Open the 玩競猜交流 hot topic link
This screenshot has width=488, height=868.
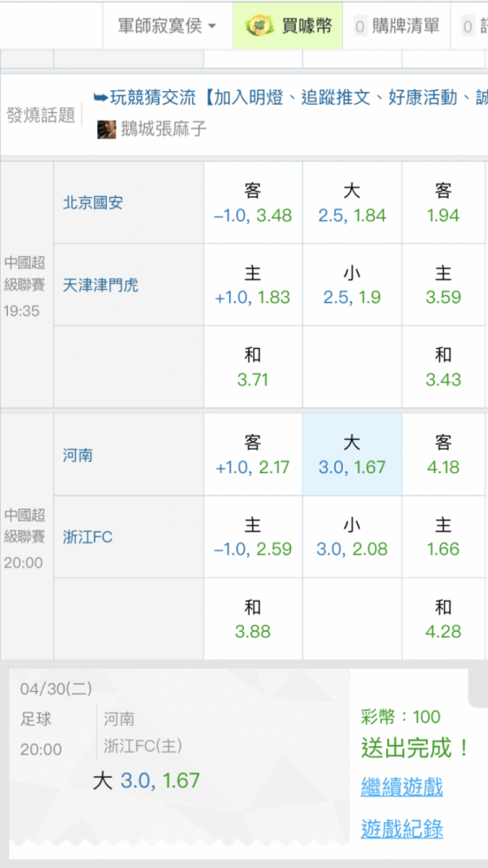click(x=290, y=98)
